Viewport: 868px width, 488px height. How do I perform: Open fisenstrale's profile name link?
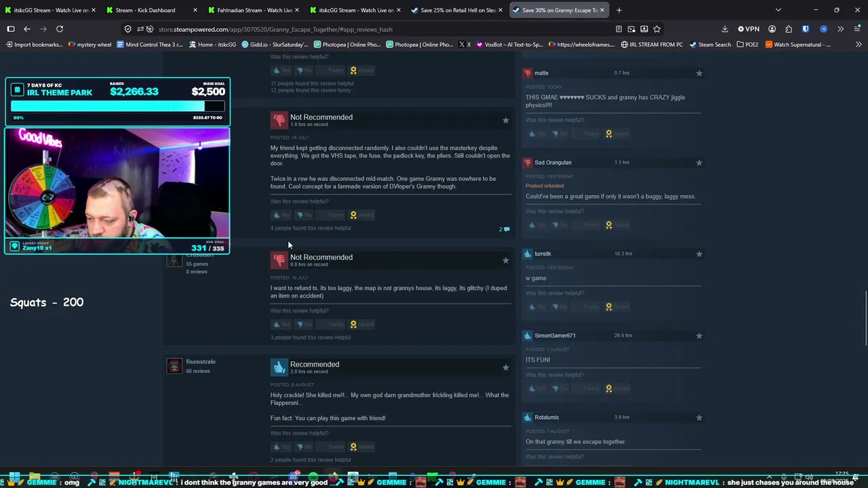coord(201,362)
